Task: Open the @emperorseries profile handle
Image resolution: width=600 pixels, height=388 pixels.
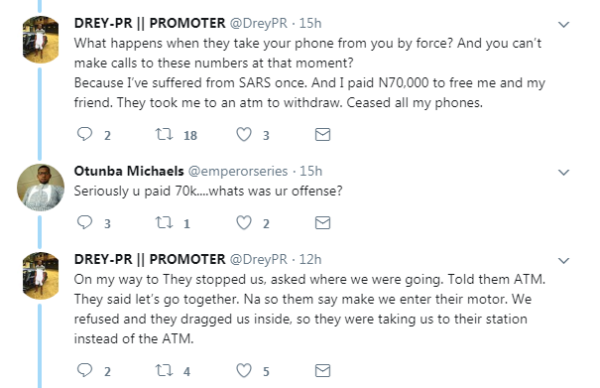Action: pyautogui.click(x=238, y=171)
